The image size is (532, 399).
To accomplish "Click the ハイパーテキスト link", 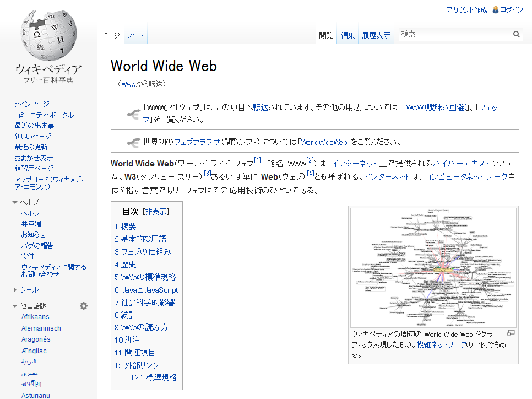I will [462, 164].
